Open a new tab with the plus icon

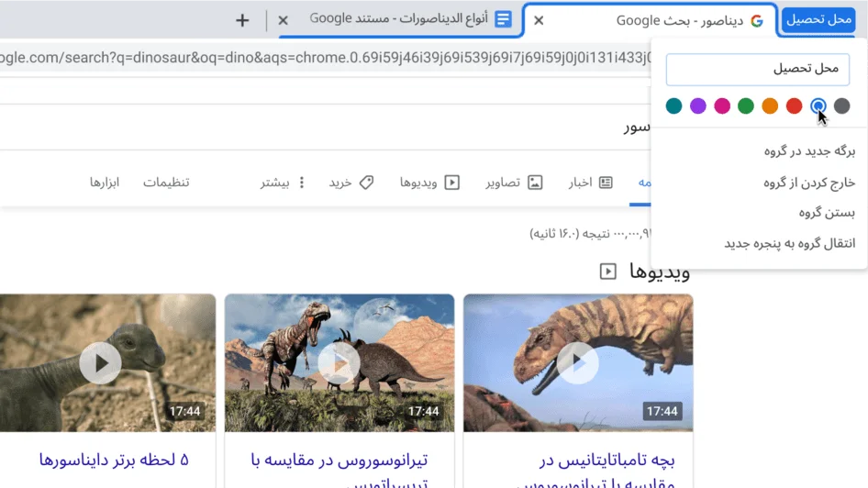click(242, 20)
